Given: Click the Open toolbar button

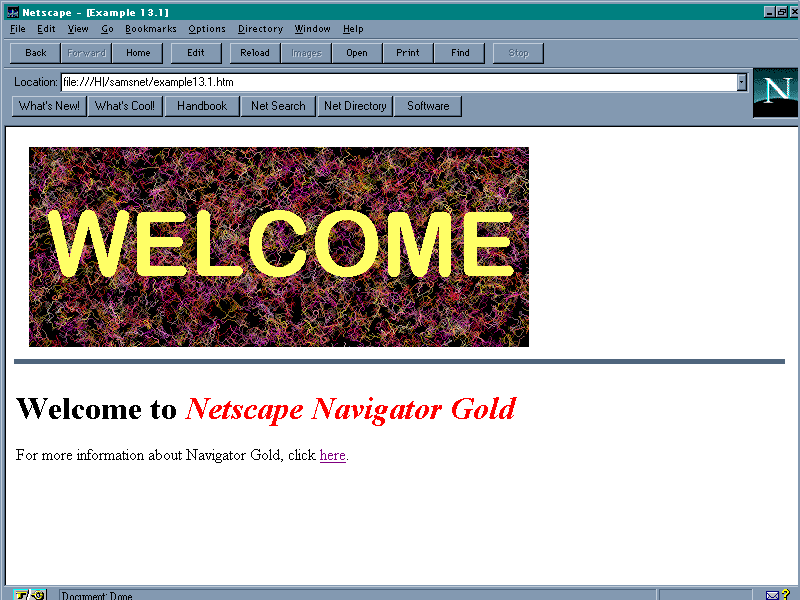Looking at the screenshot, I should tap(357, 53).
